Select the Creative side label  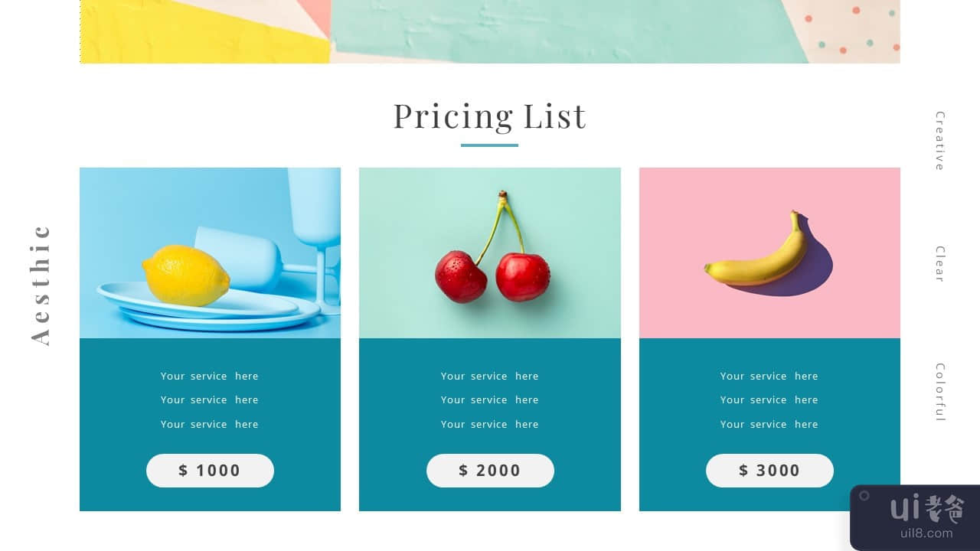pos(940,141)
